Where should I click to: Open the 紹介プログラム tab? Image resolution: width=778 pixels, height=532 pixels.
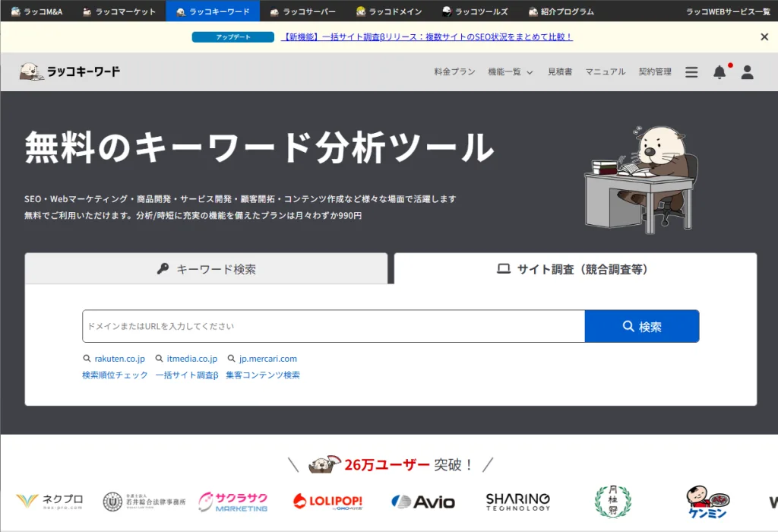(x=561, y=11)
